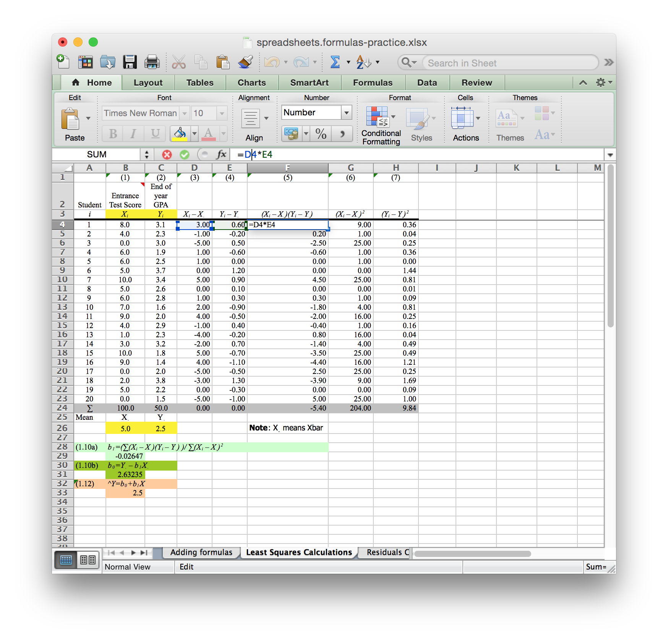Select the Format Painter tool
This screenshot has width=668, height=644.
[x=246, y=62]
